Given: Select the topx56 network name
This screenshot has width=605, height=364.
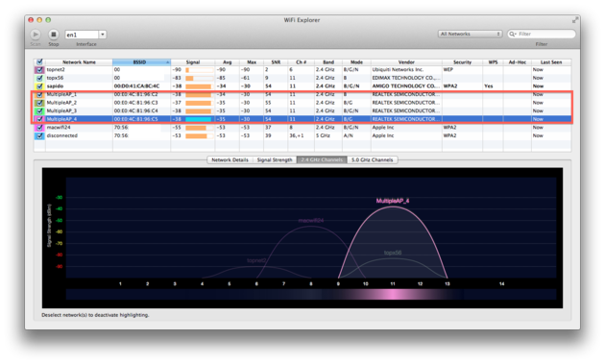Looking at the screenshot, I should click(55, 78).
